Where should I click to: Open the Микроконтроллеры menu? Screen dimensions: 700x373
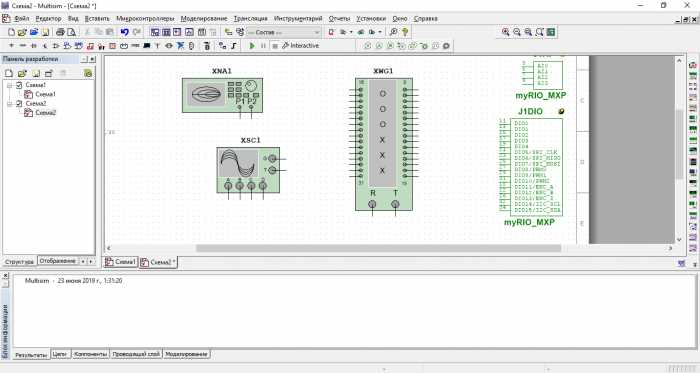click(145, 19)
